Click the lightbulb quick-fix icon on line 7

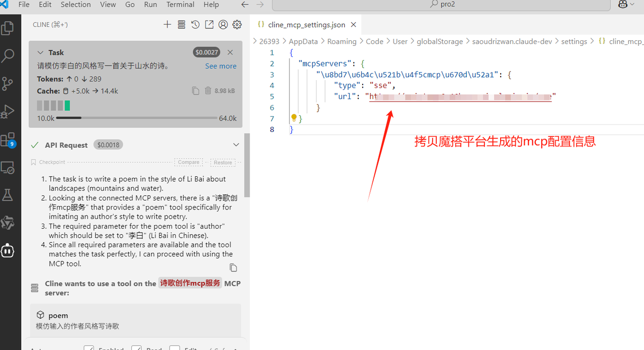294,118
